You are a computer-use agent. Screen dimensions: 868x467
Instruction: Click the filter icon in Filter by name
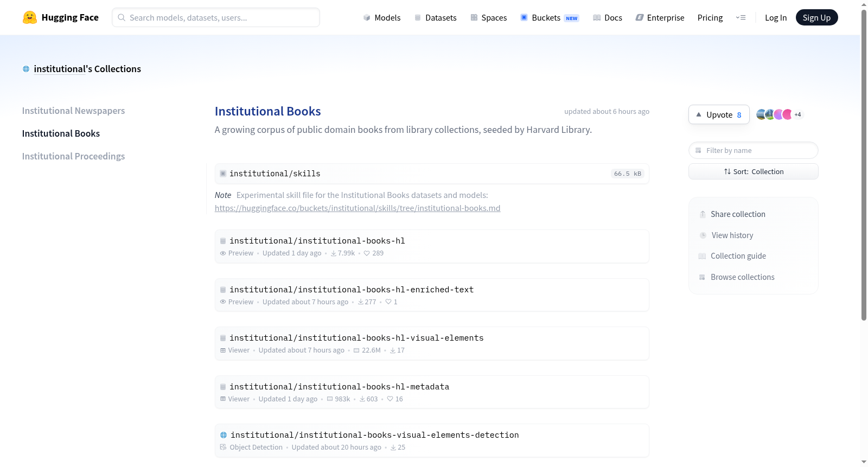coord(698,150)
